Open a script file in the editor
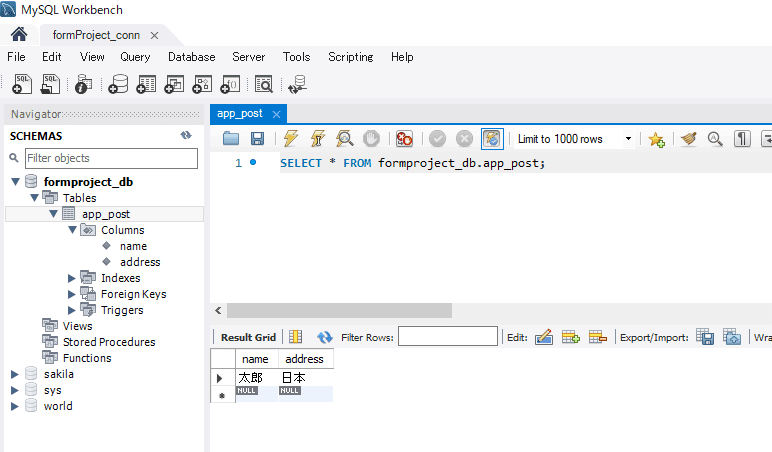Image resolution: width=772 pixels, height=452 pixels. coord(230,139)
